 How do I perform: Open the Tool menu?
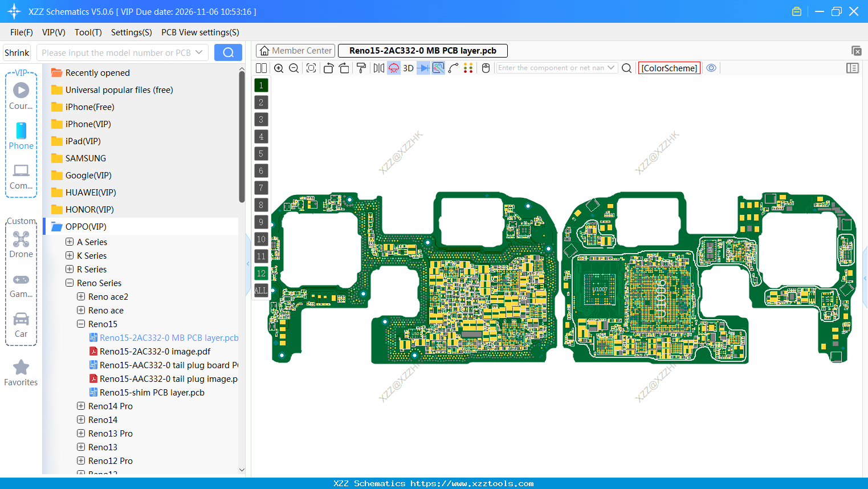coord(88,32)
